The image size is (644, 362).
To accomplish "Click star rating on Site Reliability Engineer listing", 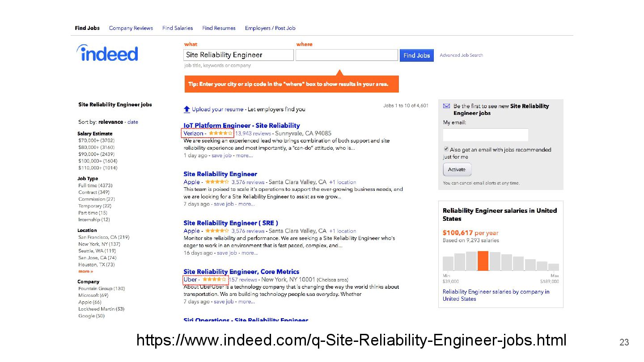I will tap(217, 182).
